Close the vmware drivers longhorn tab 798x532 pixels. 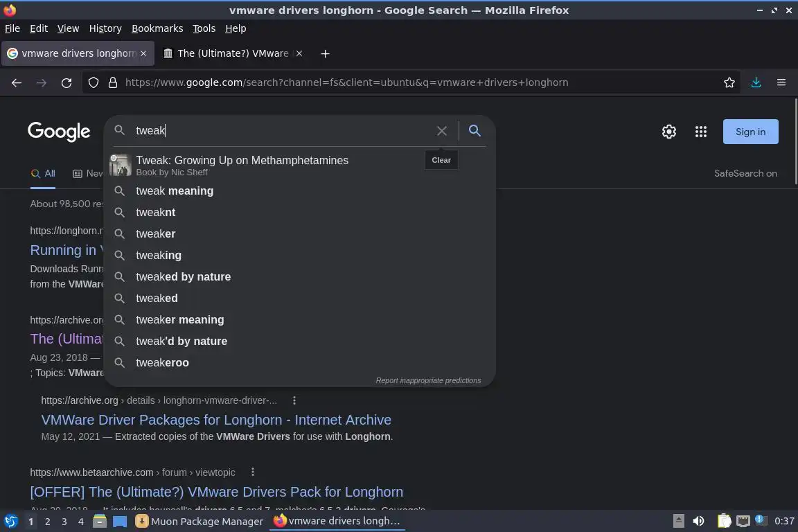[143, 53]
